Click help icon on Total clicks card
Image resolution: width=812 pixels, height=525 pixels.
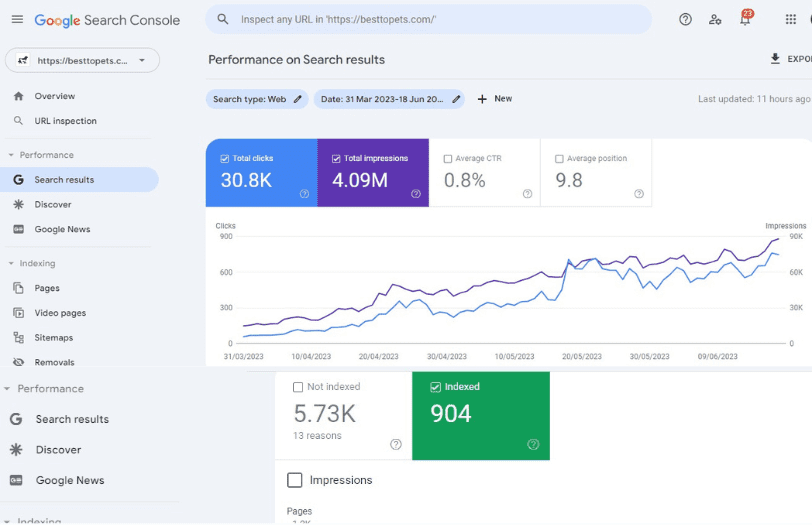[x=304, y=194]
